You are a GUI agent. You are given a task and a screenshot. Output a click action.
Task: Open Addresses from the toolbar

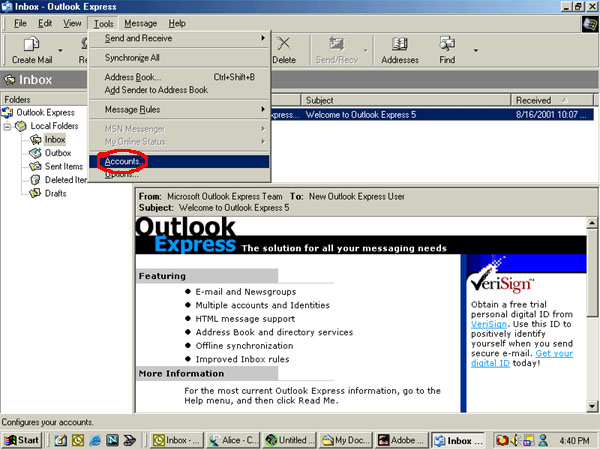click(399, 50)
